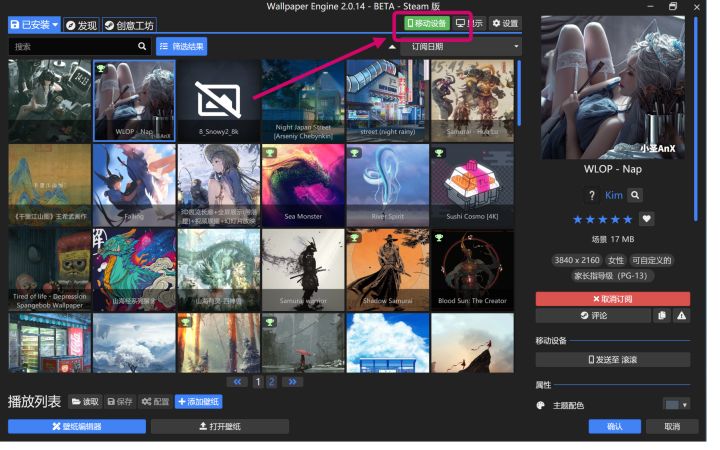Open the 壁纸编辑器 wallpaper editor
The image size is (720, 450).
tap(77, 427)
